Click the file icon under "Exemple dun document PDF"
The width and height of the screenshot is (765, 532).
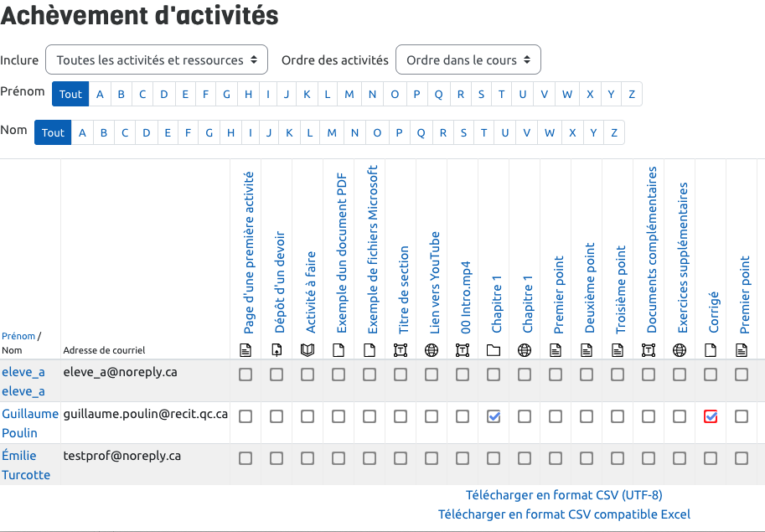click(x=339, y=350)
